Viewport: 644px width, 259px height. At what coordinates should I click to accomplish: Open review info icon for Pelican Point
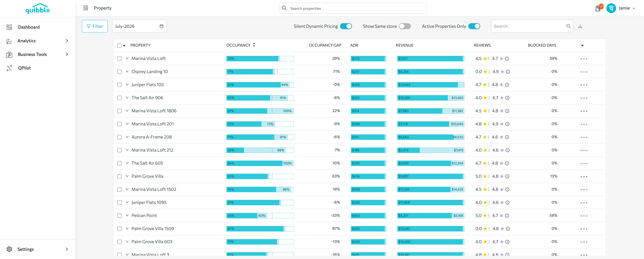(507, 216)
